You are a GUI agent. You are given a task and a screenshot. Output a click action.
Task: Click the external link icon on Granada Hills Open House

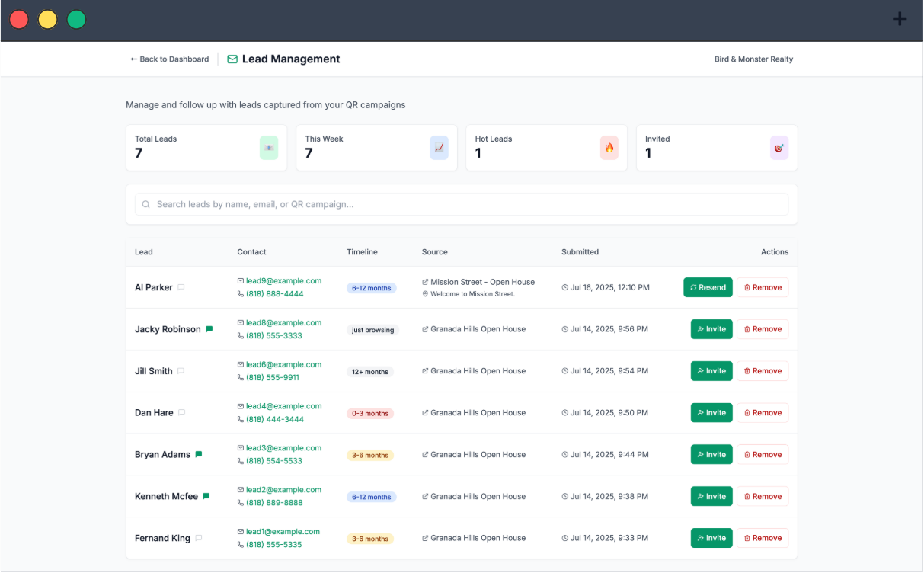pyautogui.click(x=424, y=328)
